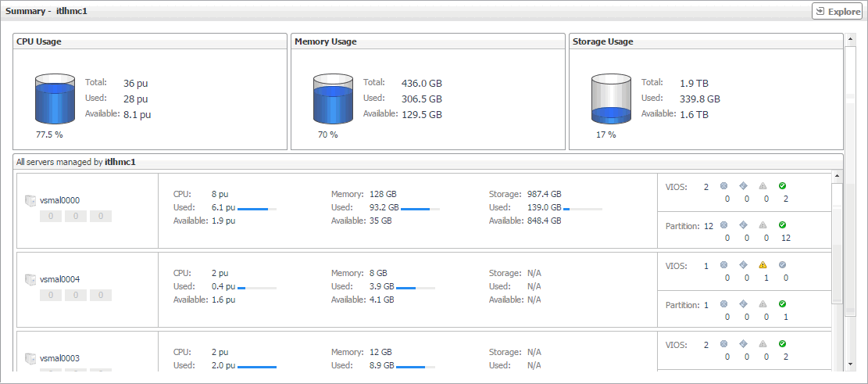Click the fatal-status icon for vsmal0004 Partition
868x384 pixels.
pos(724,304)
